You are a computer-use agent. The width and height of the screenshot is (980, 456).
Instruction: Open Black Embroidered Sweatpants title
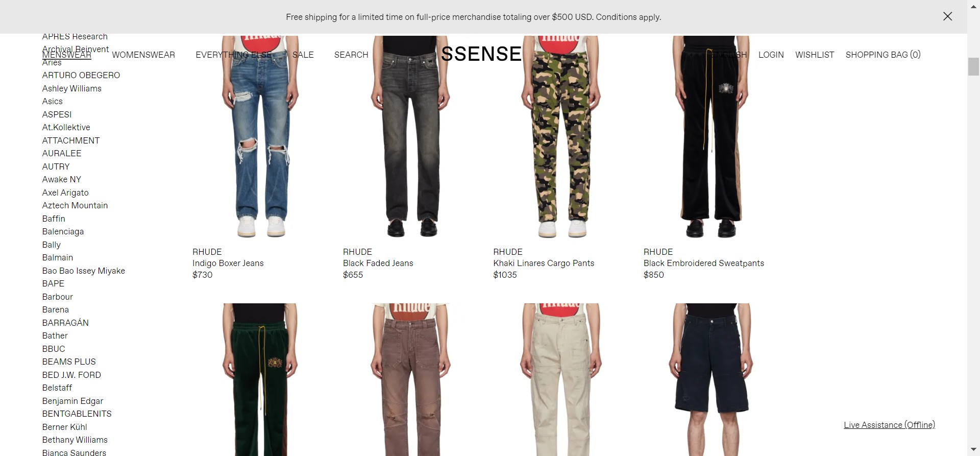coord(704,263)
